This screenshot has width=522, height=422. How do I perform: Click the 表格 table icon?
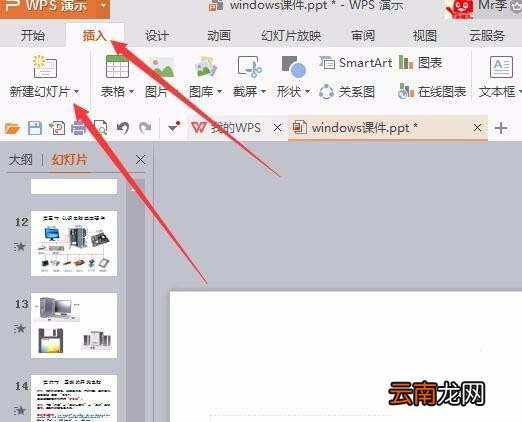117,66
